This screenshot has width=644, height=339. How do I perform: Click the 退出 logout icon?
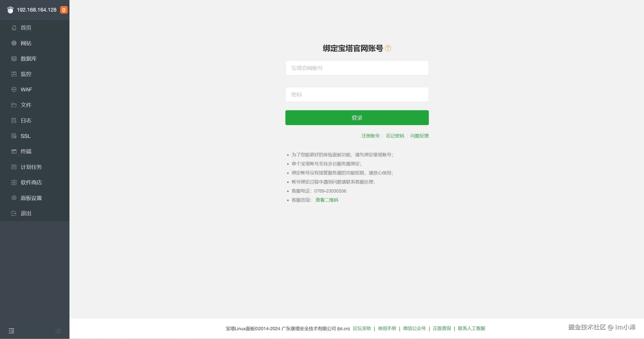[x=14, y=213]
